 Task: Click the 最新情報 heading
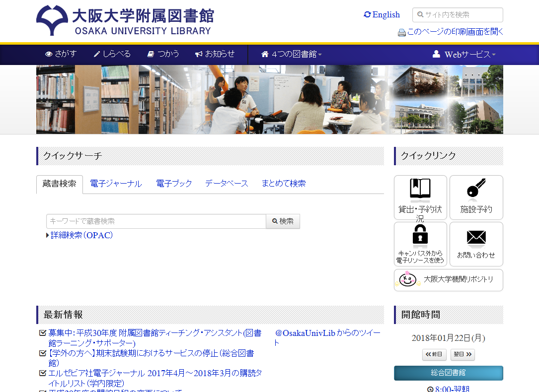(x=63, y=315)
